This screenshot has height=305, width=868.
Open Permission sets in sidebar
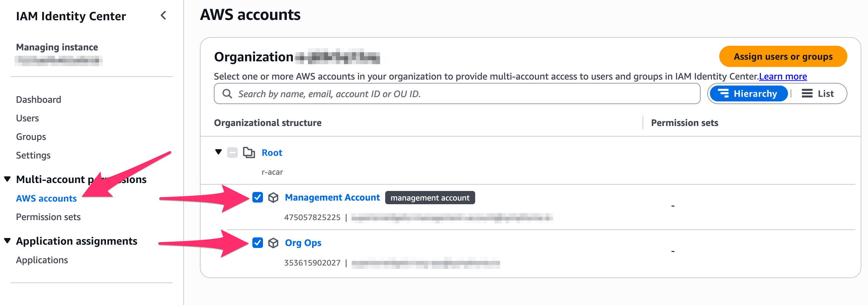click(48, 217)
